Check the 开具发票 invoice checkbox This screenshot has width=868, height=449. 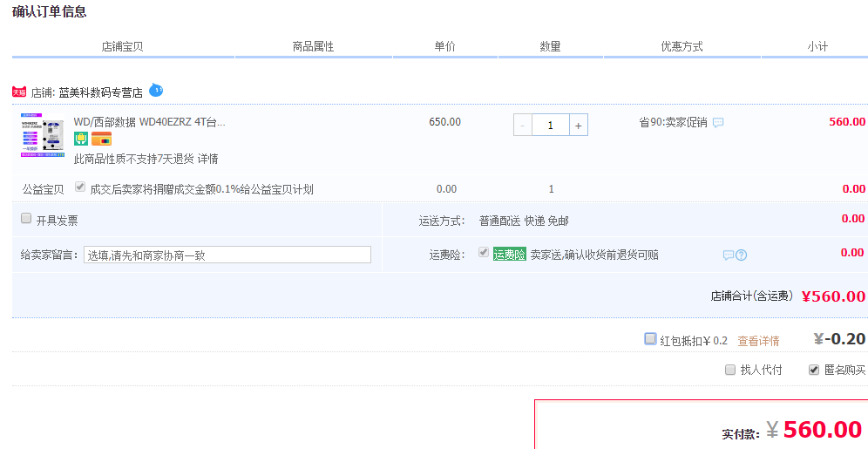(x=26, y=218)
